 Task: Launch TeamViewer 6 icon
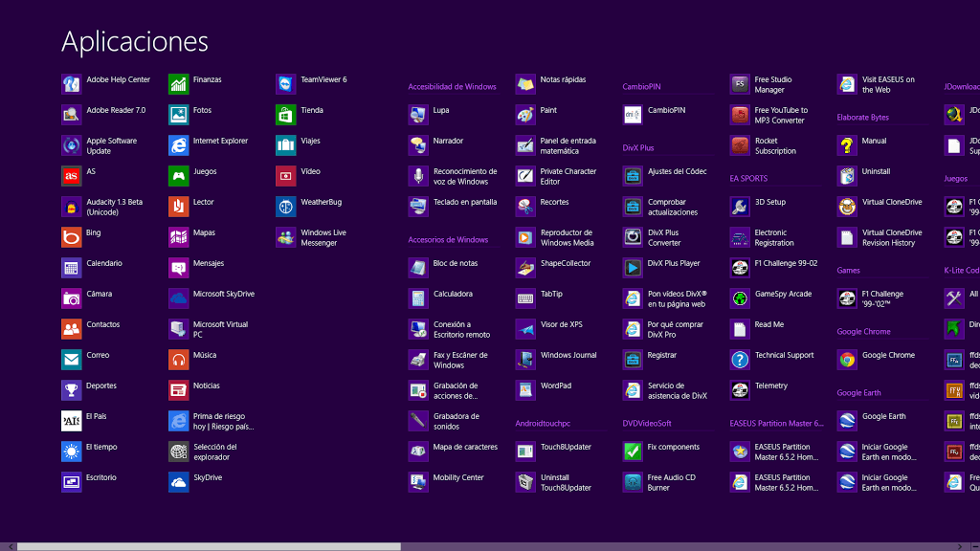(x=285, y=84)
